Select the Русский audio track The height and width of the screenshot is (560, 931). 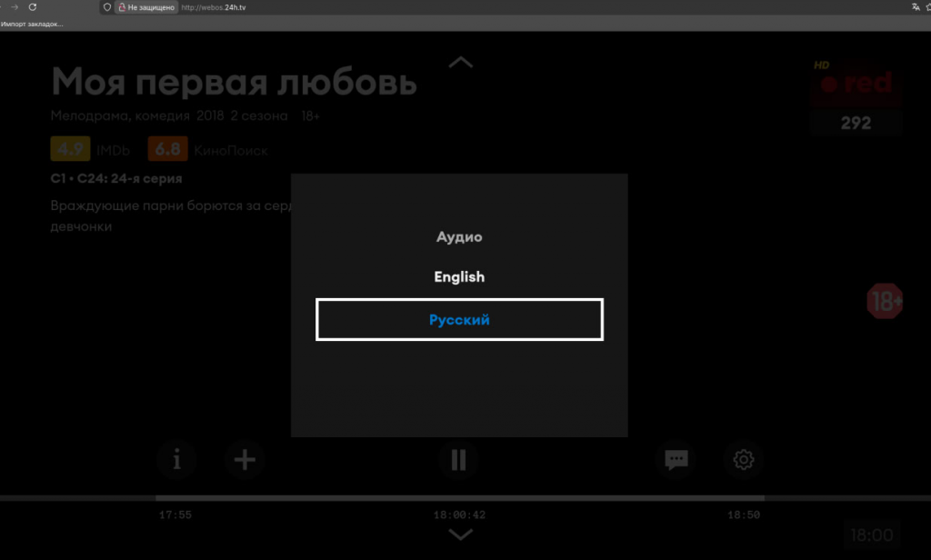coord(459,319)
